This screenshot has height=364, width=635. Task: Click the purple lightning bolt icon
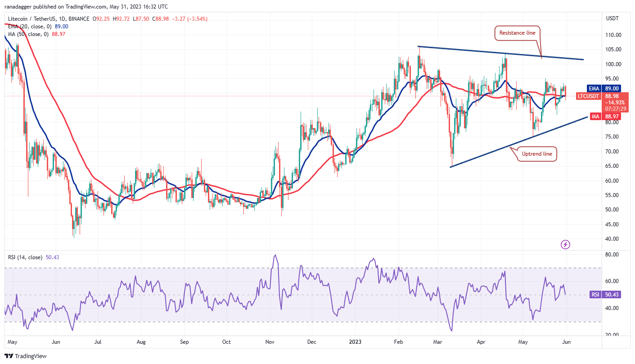click(x=566, y=244)
